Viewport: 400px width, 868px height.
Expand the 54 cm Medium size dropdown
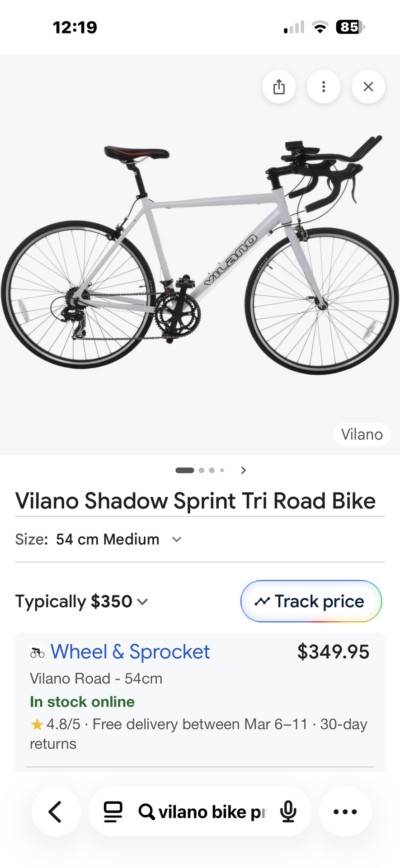(x=177, y=539)
